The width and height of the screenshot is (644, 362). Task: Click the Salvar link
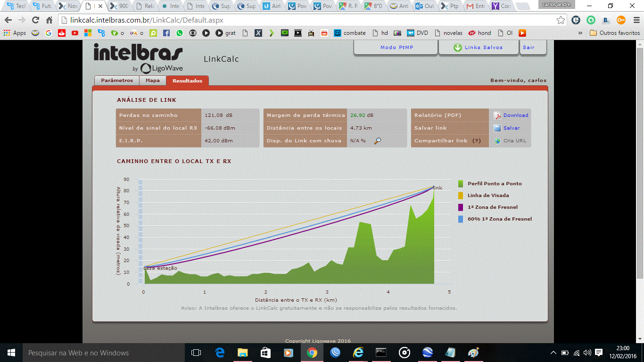(x=512, y=128)
